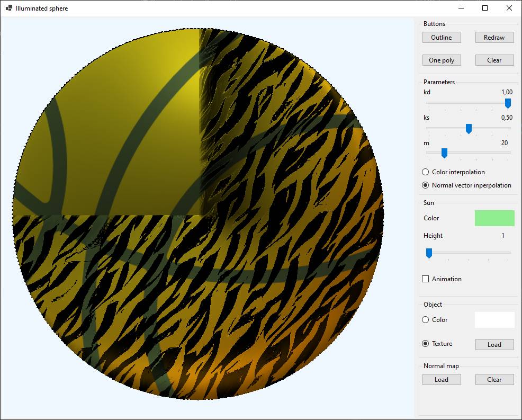The width and height of the screenshot is (522, 420).
Task: Click the white Object color swatch
Action: click(x=494, y=320)
